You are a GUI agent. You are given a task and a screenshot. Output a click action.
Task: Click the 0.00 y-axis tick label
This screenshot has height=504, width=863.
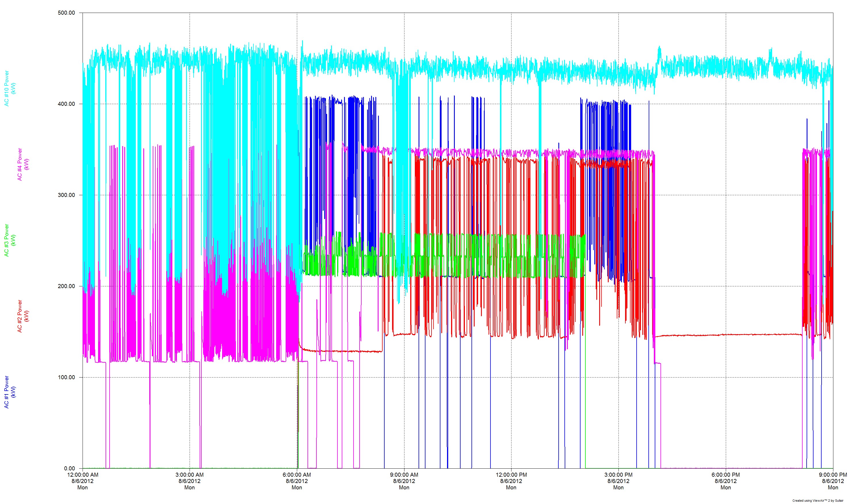pyautogui.click(x=70, y=468)
